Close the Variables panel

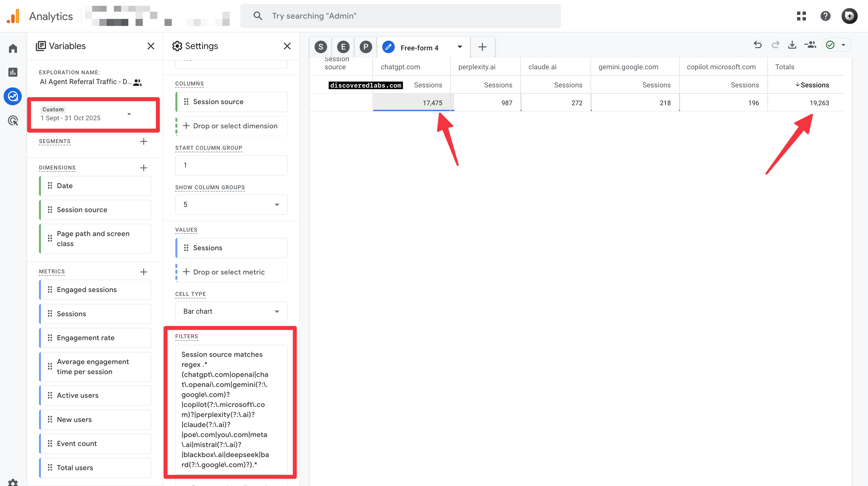tap(151, 46)
